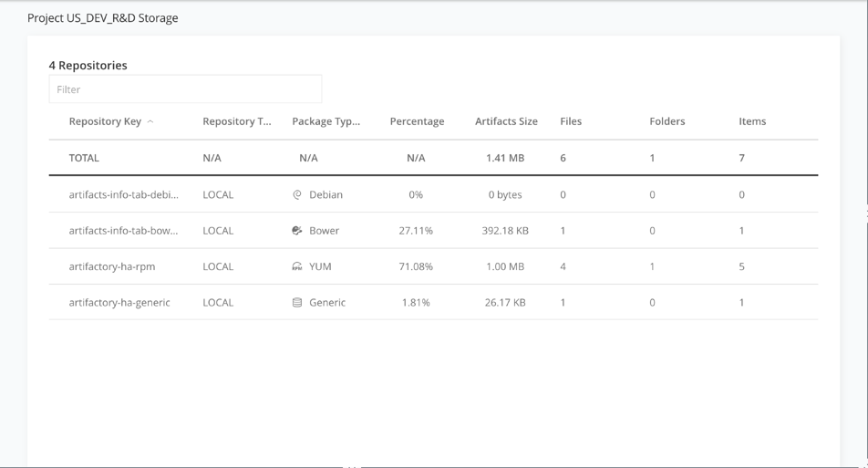The height and width of the screenshot is (468, 868).
Task: Click the Generic package type icon
Action: [297, 303]
